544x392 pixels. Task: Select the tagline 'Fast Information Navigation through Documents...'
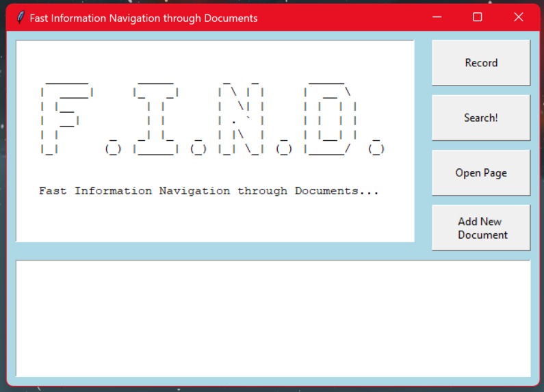[x=209, y=191]
